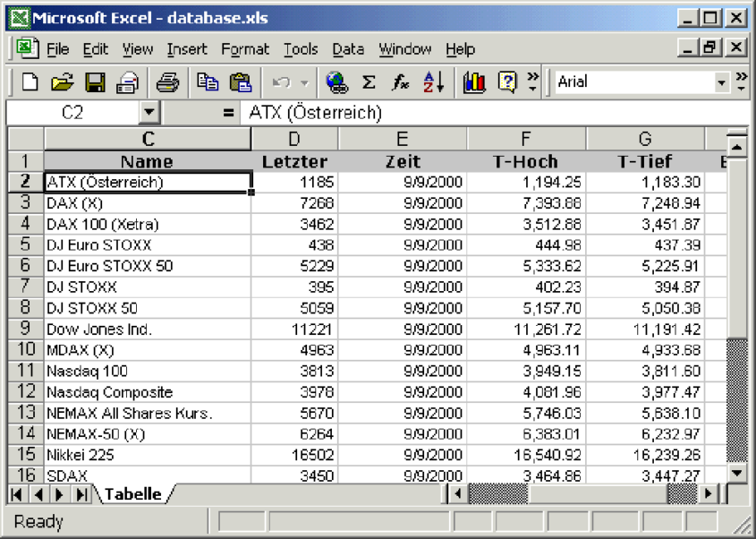Open the Format menu
Screen dimensions: 756x539
(245, 49)
